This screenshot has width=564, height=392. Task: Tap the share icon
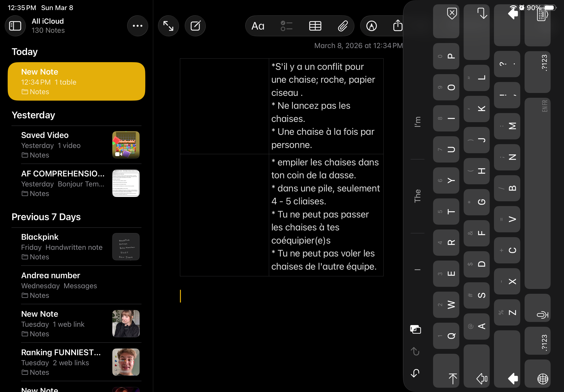(397, 26)
